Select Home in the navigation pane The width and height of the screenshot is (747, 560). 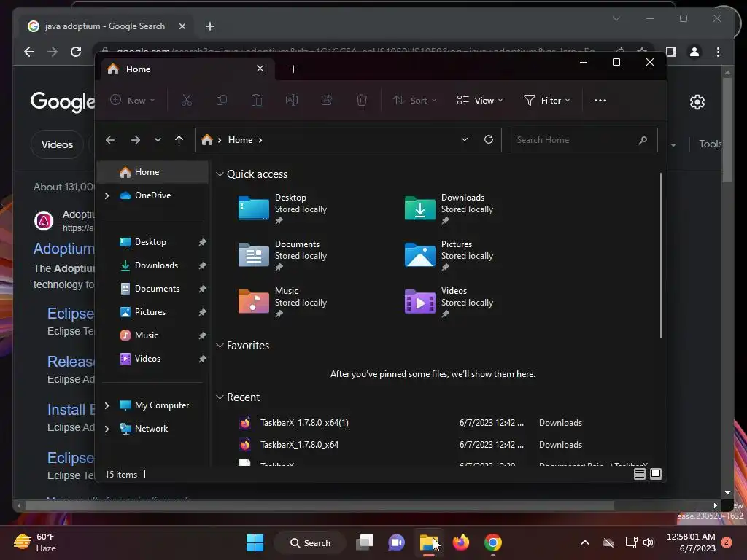click(152, 172)
